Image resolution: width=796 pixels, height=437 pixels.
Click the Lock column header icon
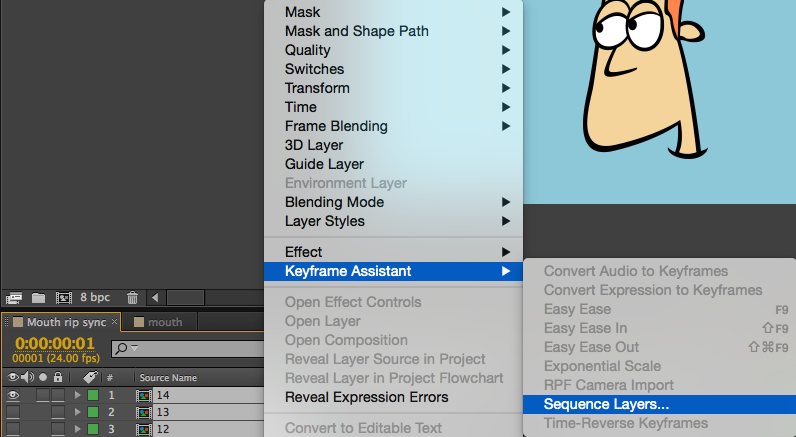tap(58, 377)
